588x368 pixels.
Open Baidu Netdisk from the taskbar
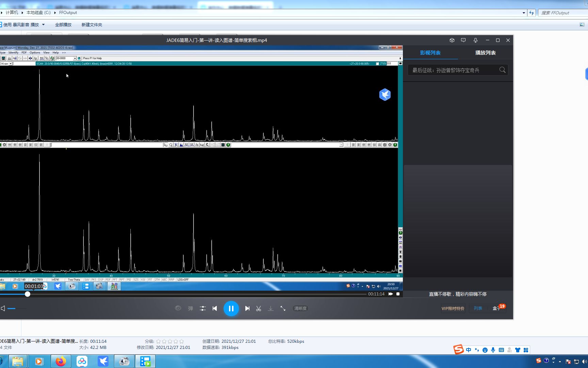82,361
